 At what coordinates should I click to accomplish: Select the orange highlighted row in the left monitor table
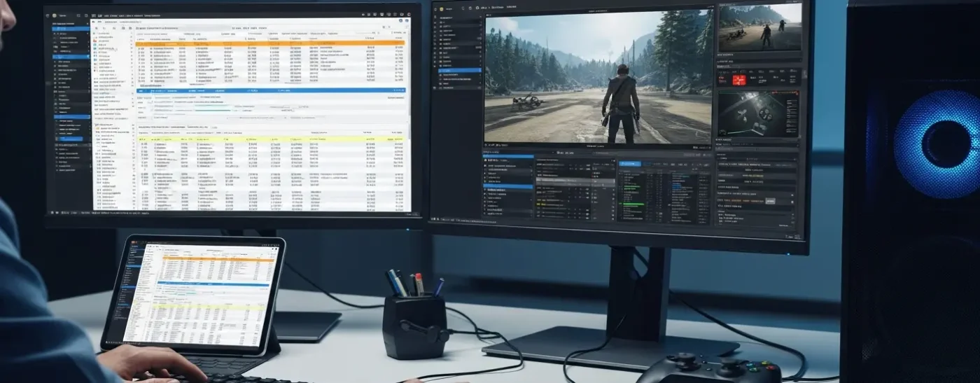point(270,43)
